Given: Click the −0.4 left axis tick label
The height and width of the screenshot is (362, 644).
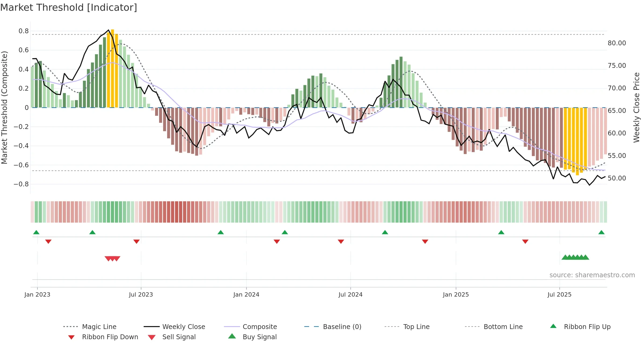Looking at the screenshot, I should tap(21, 146).
